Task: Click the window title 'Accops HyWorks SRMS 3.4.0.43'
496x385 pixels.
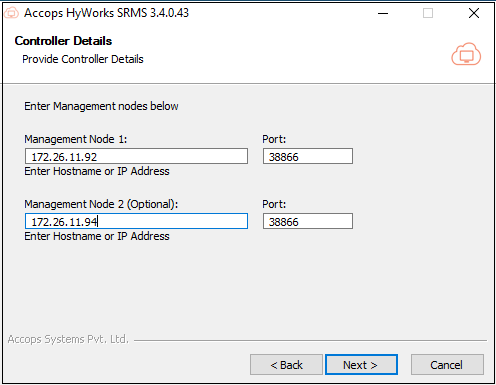Action: click(x=106, y=13)
